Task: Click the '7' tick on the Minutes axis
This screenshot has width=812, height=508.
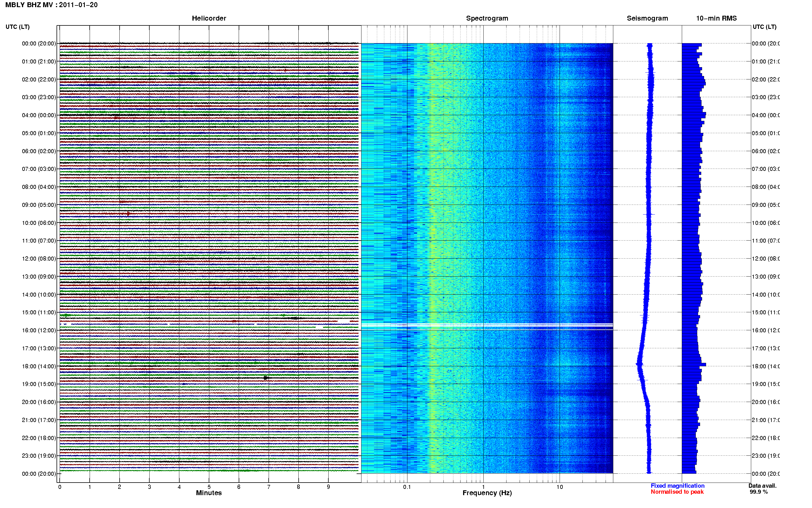Action: 269,487
